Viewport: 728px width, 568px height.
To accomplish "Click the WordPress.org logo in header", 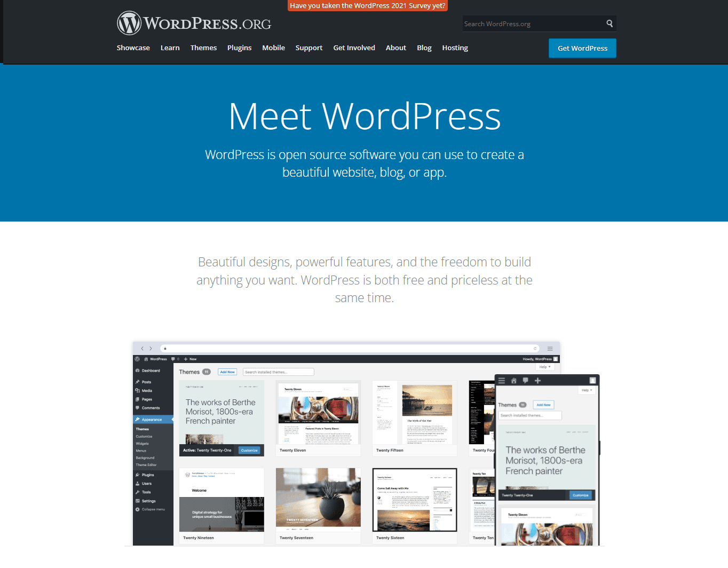I will pyautogui.click(x=194, y=23).
